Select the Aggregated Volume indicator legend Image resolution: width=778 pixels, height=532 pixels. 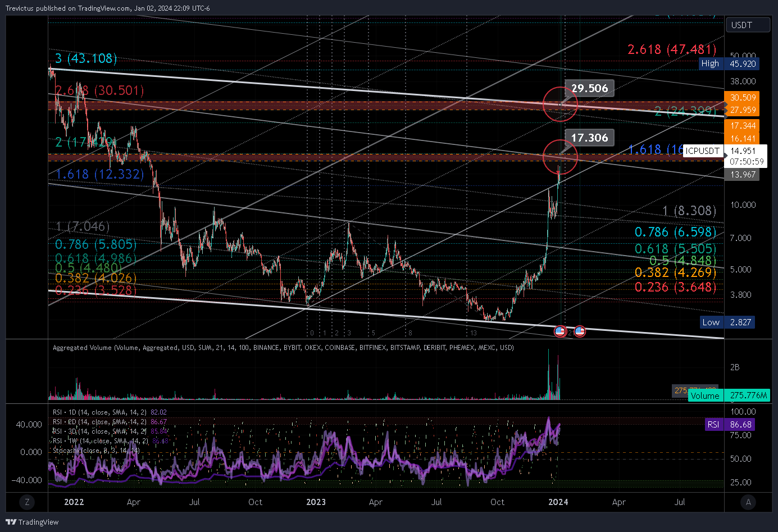[x=283, y=348]
